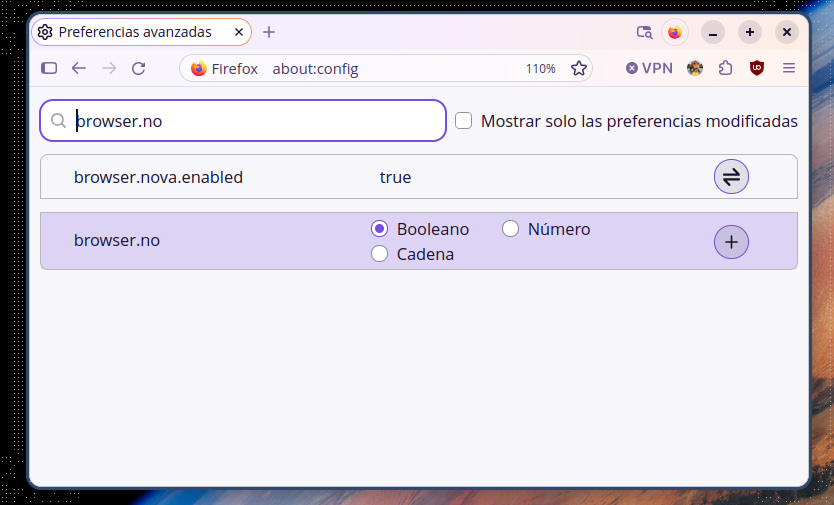Select the Cadena type radio

click(379, 254)
